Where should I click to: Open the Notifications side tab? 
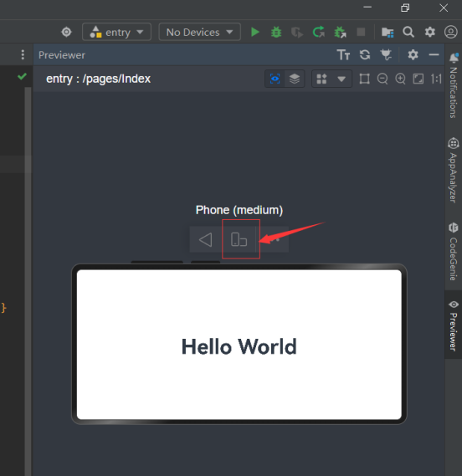click(x=453, y=86)
